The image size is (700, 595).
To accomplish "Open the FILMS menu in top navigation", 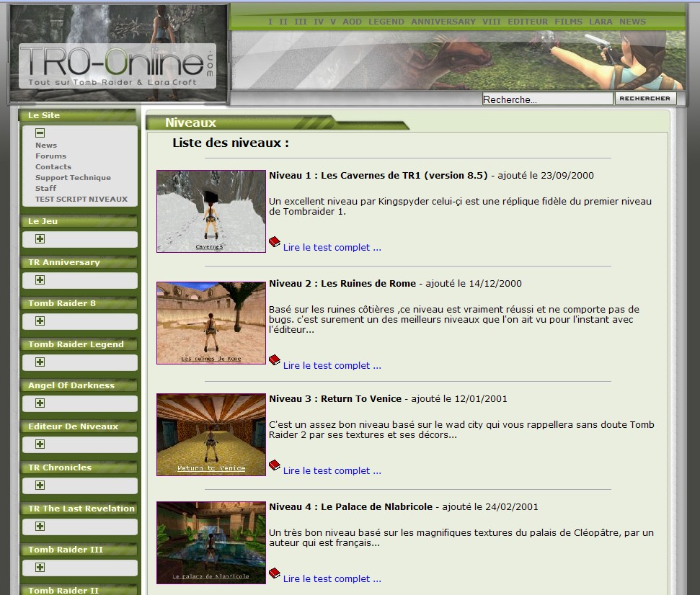I will click(568, 22).
